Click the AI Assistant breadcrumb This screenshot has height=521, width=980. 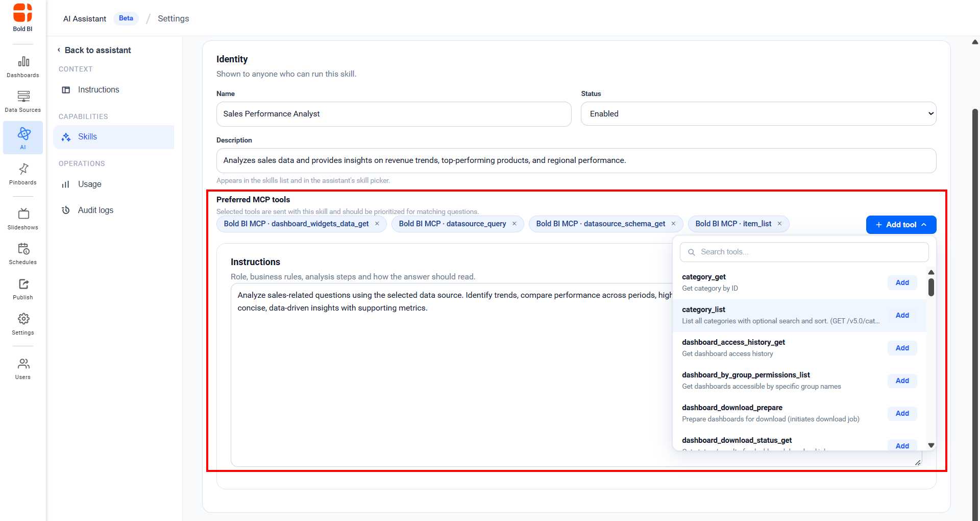(85, 19)
